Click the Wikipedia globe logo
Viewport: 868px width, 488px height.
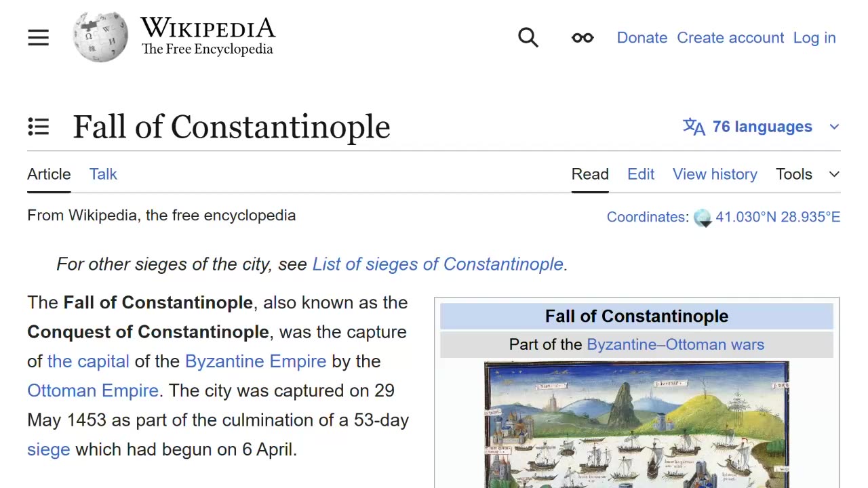pos(100,37)
